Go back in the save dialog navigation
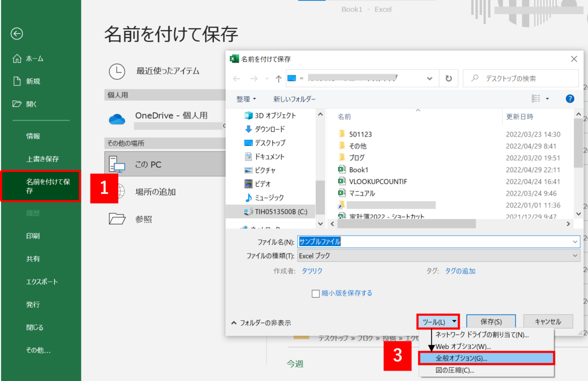588x381 pixels. pyautogui.click(x=237, y=79)
